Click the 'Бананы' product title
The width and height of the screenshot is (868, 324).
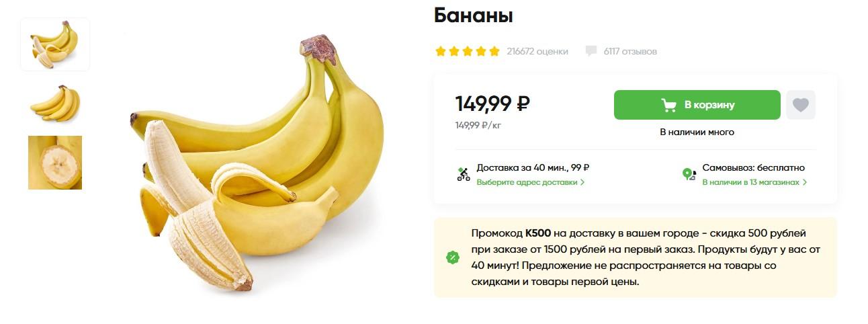(x=474, y=15)
